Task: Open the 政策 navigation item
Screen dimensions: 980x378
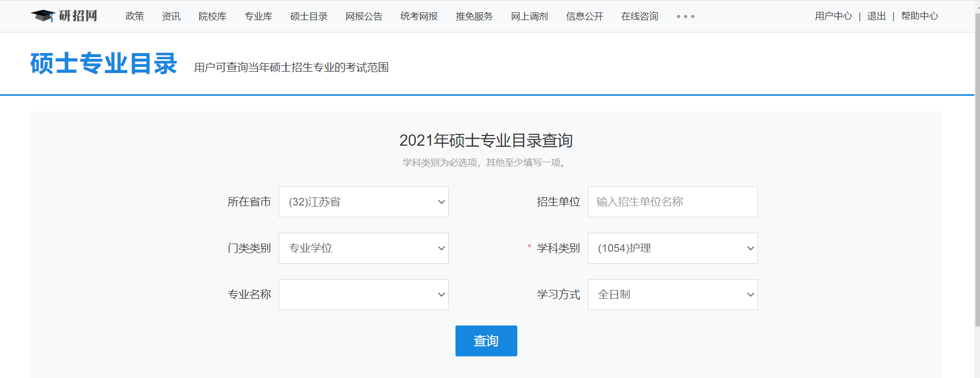Action: pos(134,16)
